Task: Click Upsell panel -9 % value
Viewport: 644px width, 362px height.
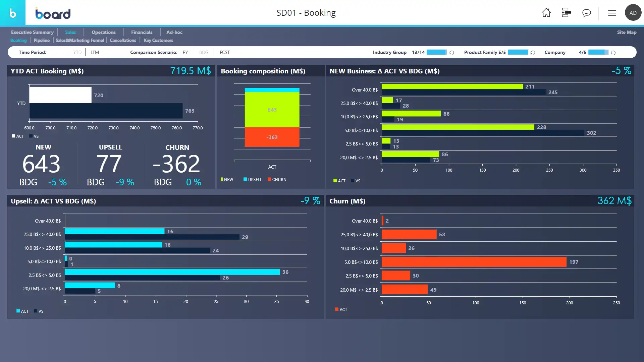Action: pos(310,201)
